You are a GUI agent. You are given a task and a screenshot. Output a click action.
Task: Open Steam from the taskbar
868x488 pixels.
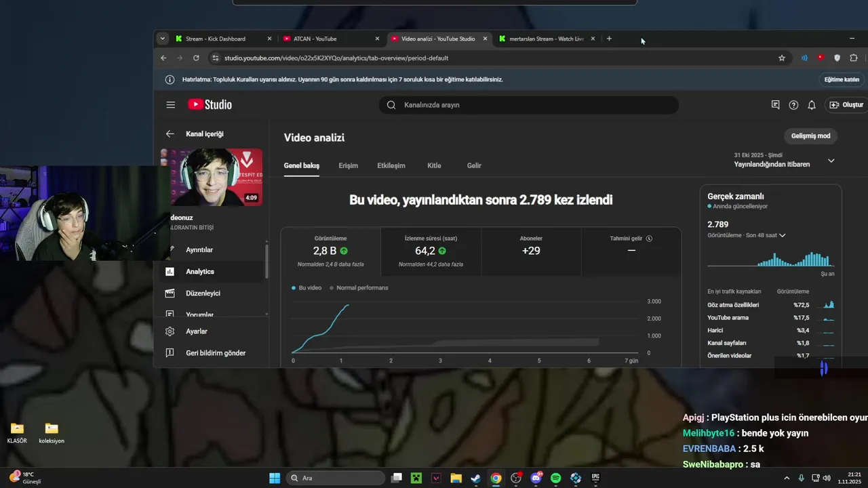476,478
